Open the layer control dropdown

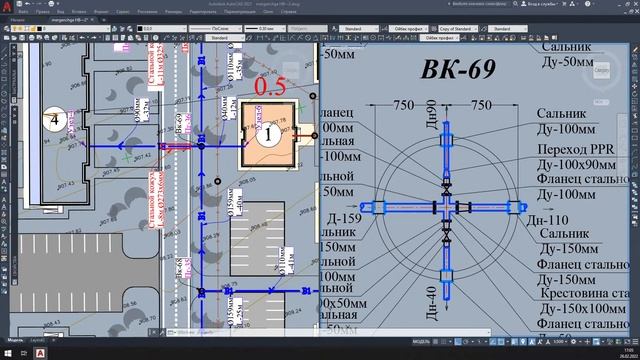(61, 29)
